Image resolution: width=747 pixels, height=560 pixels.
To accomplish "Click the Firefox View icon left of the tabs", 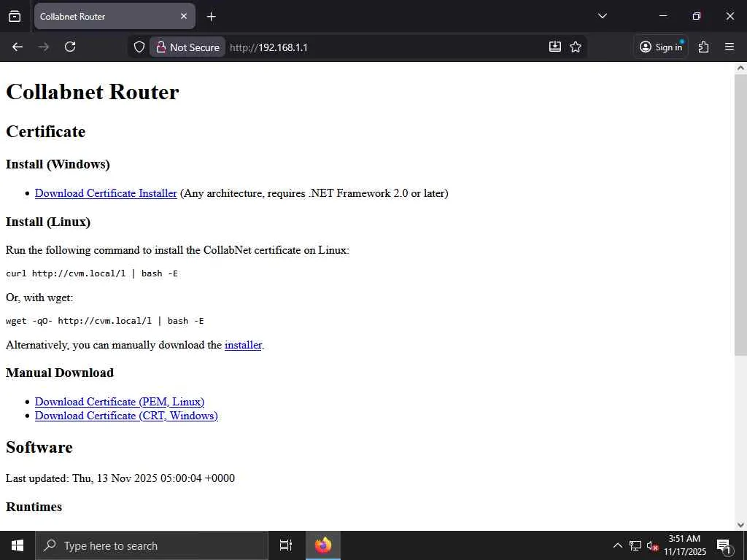I will click(x=15, y=16).
